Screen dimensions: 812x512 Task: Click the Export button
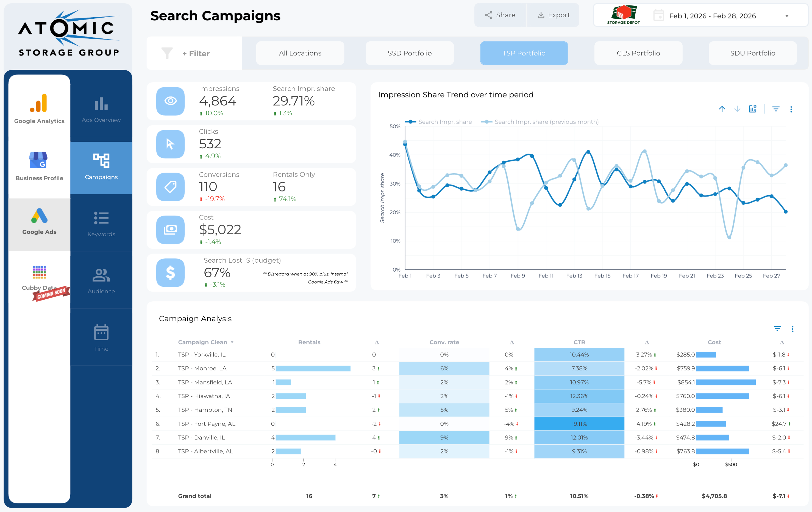point(553,15)
